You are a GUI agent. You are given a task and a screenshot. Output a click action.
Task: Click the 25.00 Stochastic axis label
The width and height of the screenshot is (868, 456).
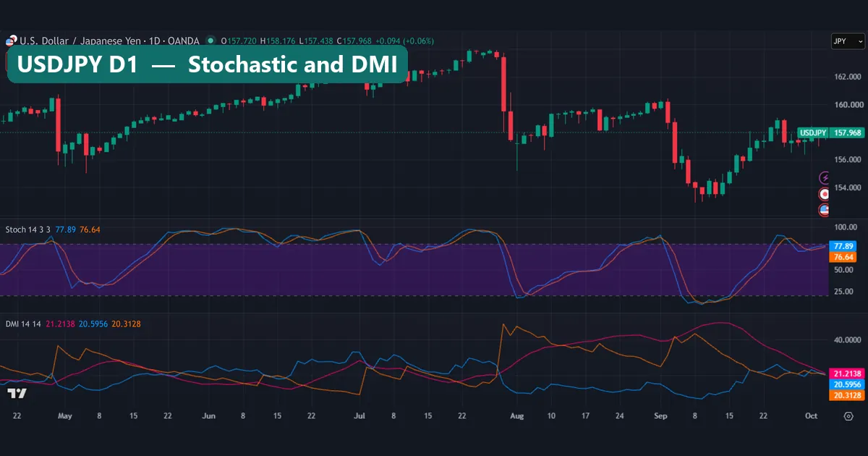point(844,292)
